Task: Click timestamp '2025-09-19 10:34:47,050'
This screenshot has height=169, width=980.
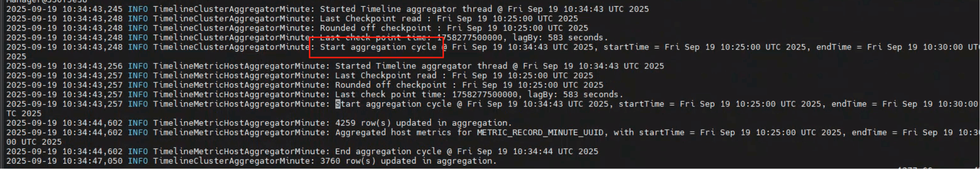Action: coord(64,161)
